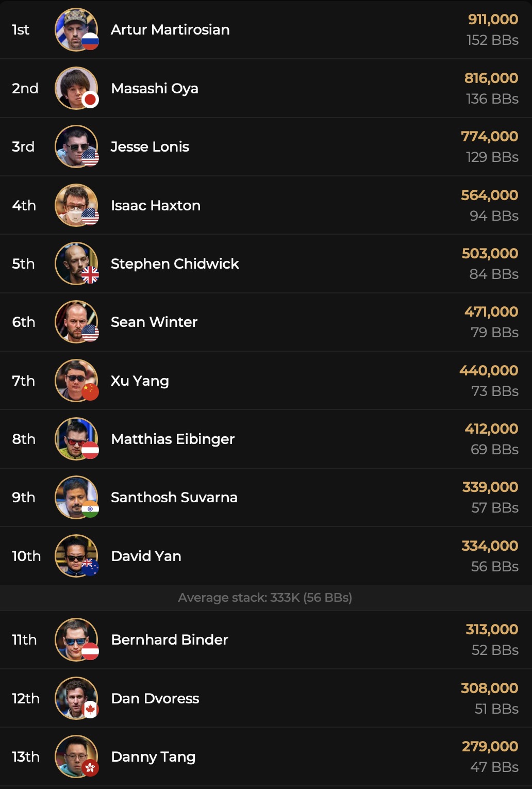Click the New Zealand flag on David Yan's avatar
This screenshot has height=789, width=532.
[90, 567]
